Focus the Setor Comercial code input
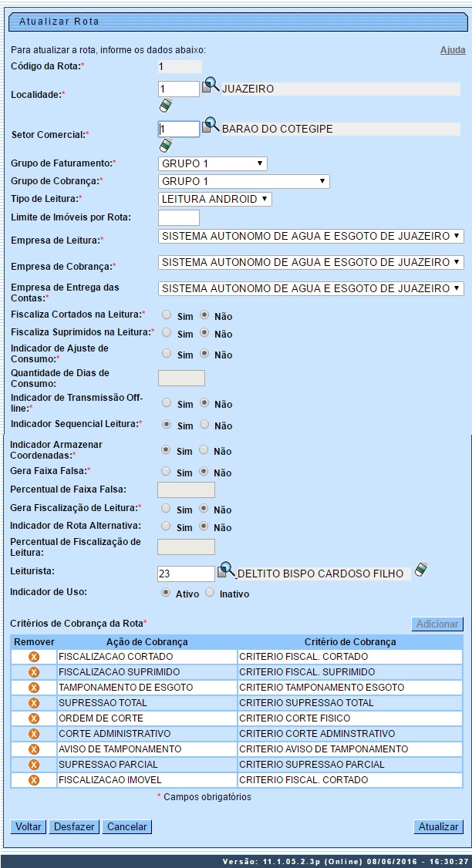 click(179, 129)
